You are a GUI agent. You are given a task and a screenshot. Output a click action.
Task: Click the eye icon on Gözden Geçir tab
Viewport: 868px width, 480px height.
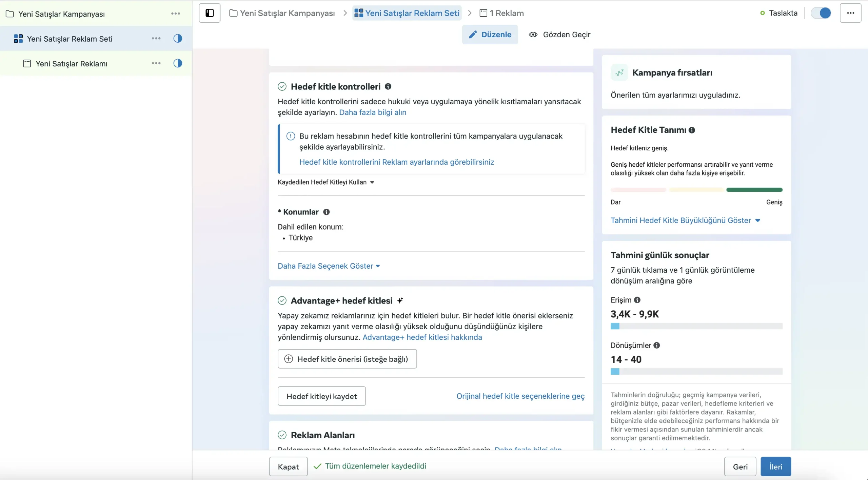[x=533, y=35]
